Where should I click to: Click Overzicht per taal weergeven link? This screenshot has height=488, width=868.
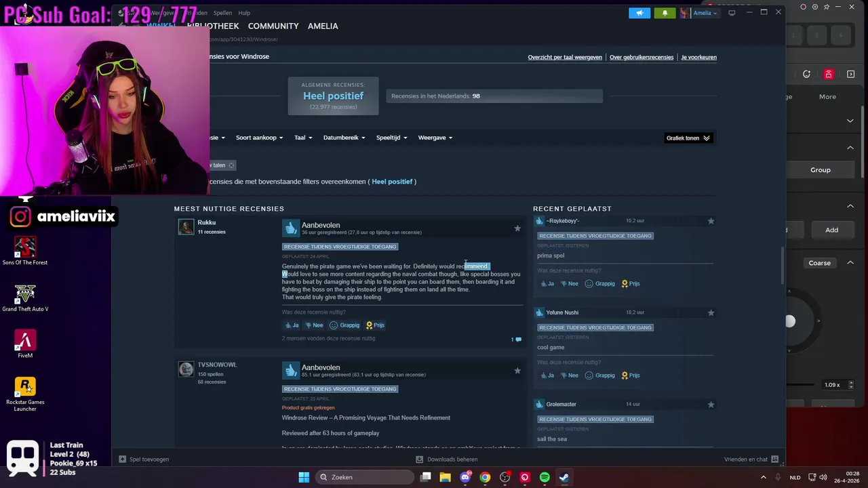click(x=565, y=58)
